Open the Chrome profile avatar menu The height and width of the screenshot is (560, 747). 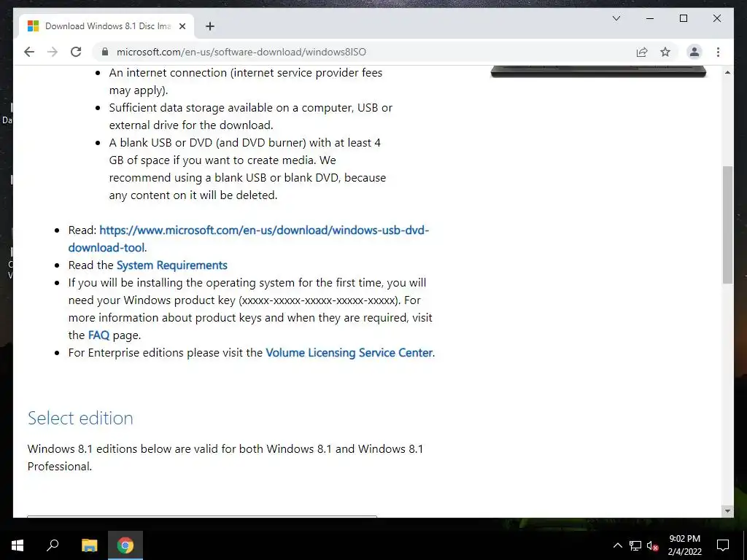[x=694, y=52]
